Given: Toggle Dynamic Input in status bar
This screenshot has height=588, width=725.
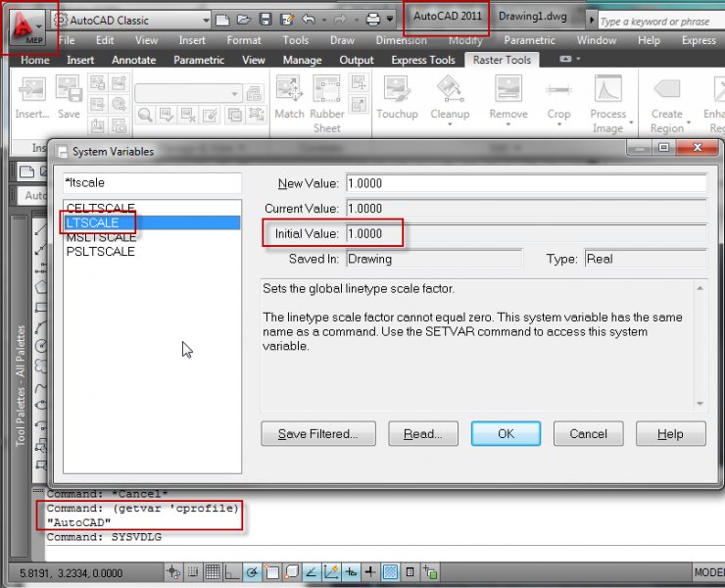Looking at the screenshot, I should tap(351, 572).
